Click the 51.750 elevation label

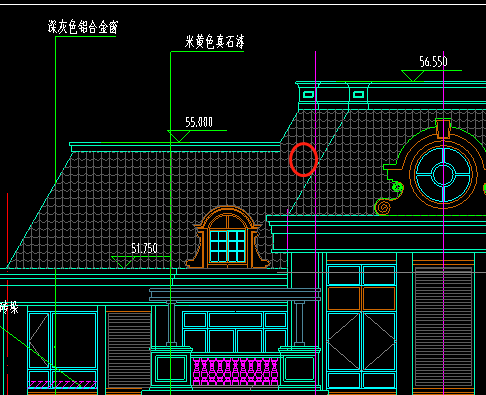point(144,248)
